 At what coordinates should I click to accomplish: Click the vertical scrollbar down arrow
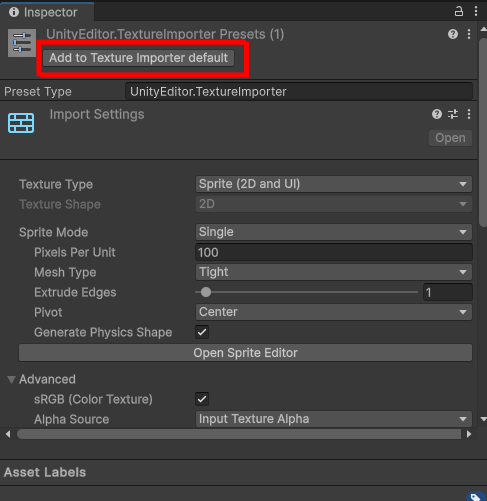483,419
